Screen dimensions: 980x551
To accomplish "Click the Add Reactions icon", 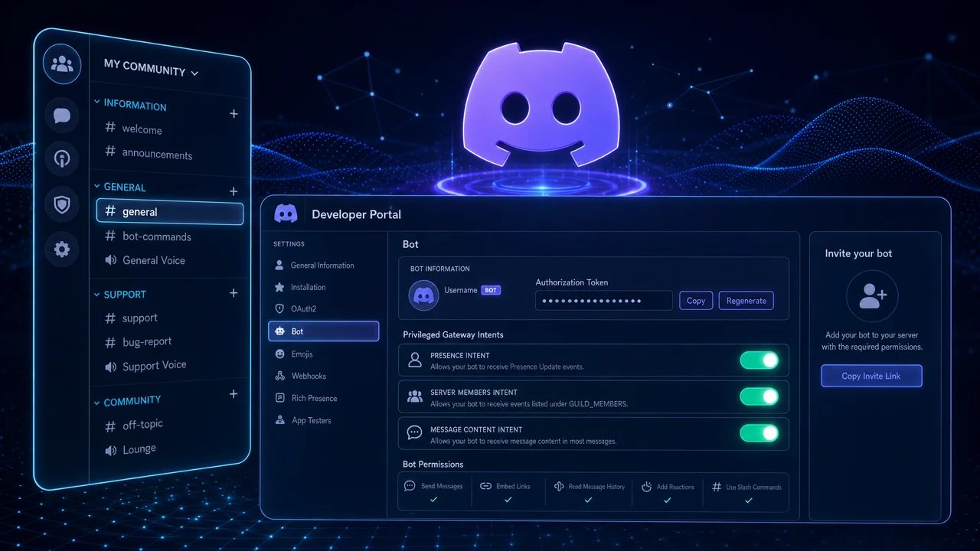I will click(646, 486).
